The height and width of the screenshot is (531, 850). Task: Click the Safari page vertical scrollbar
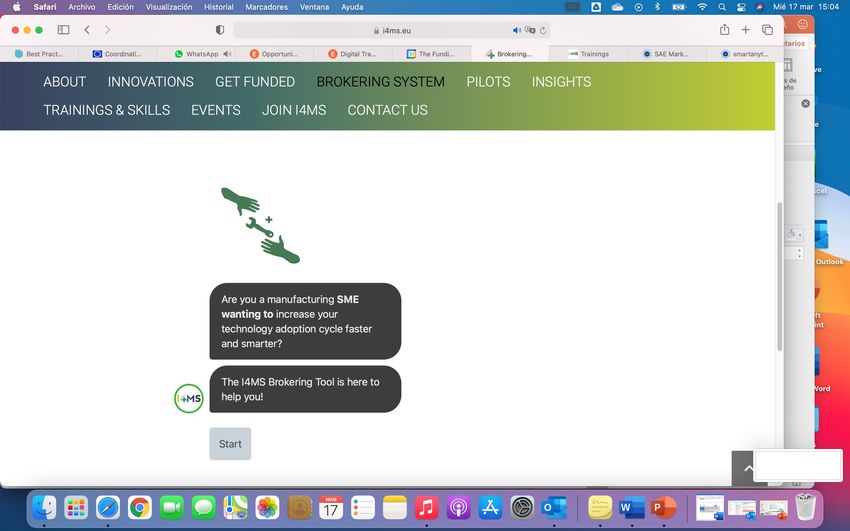(x=780, y=276)
